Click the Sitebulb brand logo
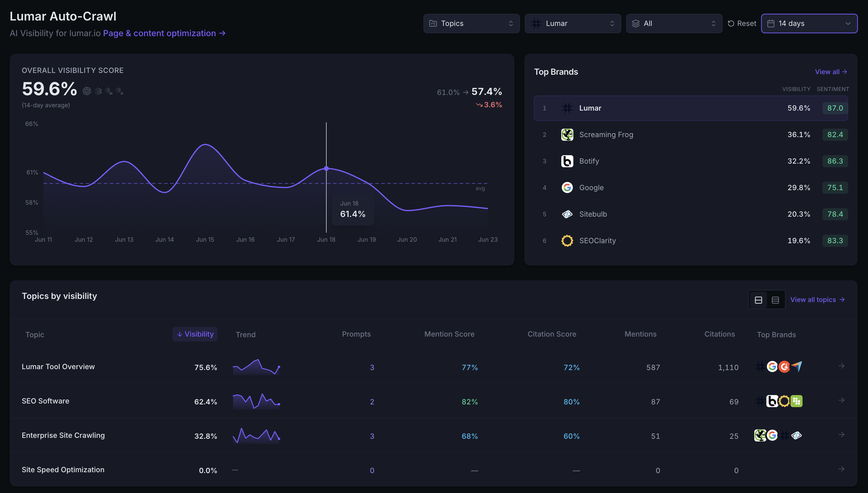868x493 pixels. click(x=567, y=214)
